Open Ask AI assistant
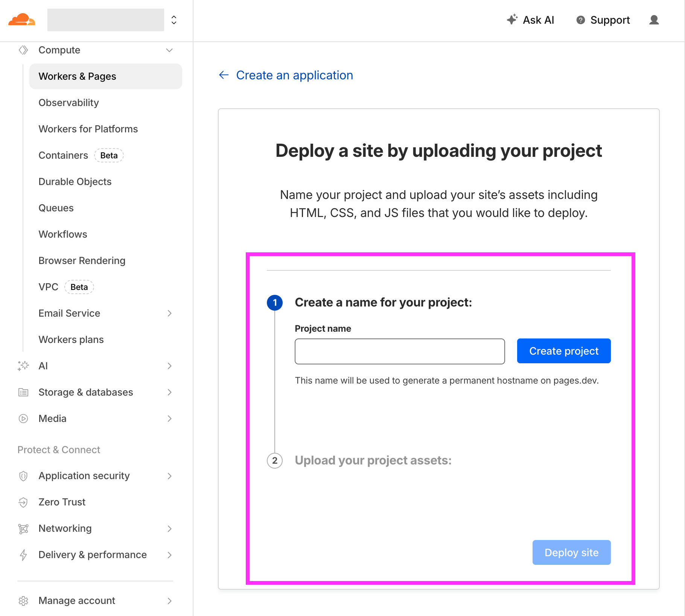The width and height of the screenshot is (685, 616). coord(530,20)
